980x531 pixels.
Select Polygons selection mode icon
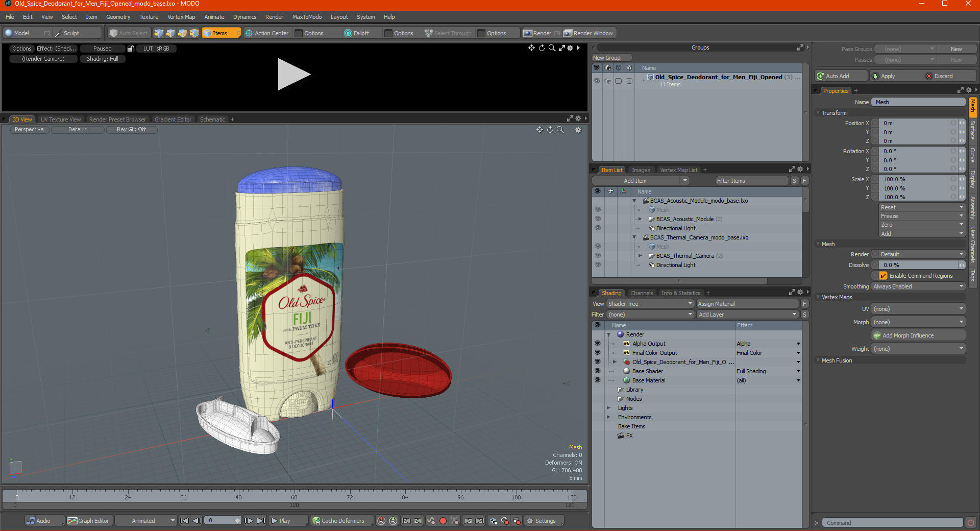pyautogui.click(x=182, y=33)
